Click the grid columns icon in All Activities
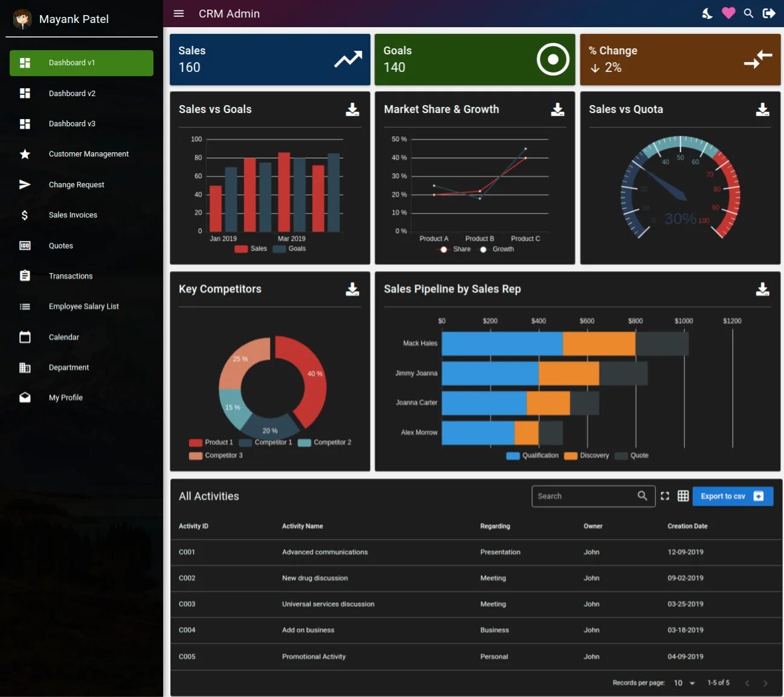The image size is (784, 697). (x=683, y=496)
